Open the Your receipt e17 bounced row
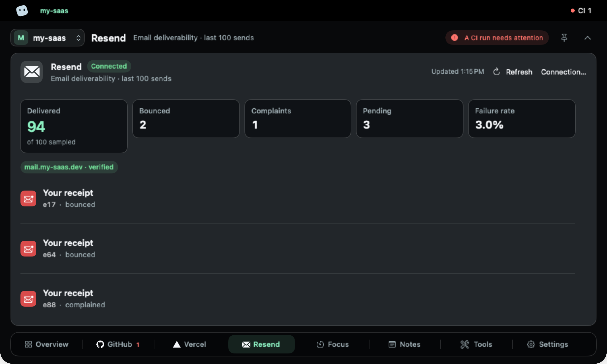The width and height of the screenshot is (607, 364). [298, 198]
